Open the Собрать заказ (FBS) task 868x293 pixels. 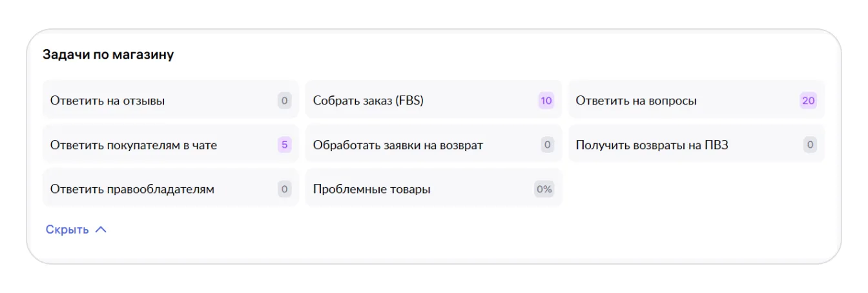pyautogui.click(x=368, y=101)
